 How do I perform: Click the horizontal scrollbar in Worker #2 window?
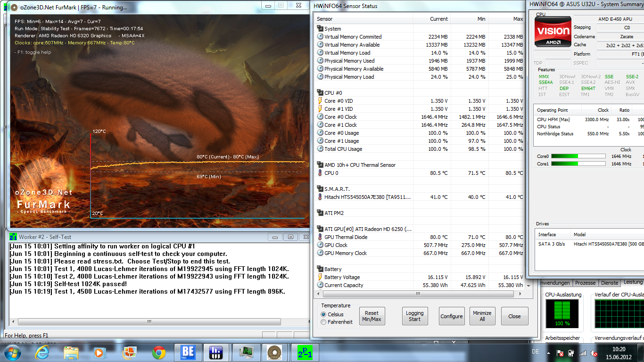click(x=149, y=322)
